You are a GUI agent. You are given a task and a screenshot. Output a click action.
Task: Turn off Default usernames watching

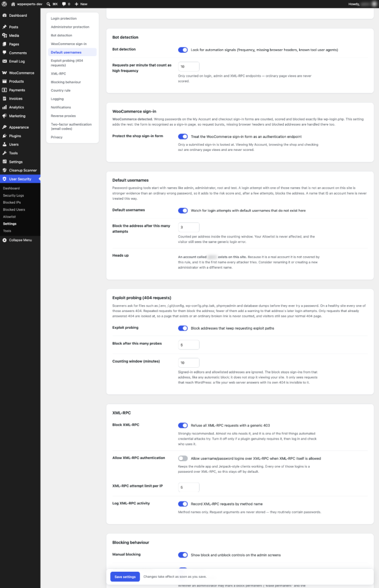pyautogui.click(x=183, y=210)
